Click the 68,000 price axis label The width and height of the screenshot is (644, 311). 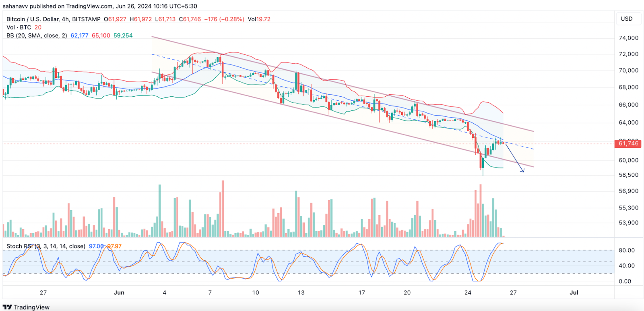tap(628, 87)
